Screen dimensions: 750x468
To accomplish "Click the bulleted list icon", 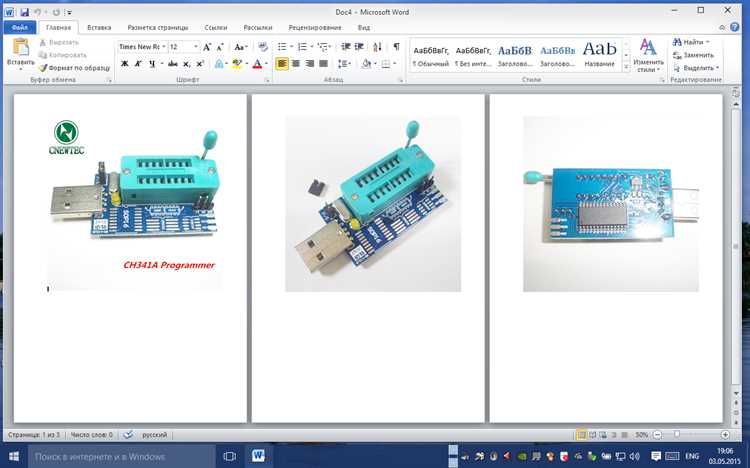I will click(x=282, y=47).
